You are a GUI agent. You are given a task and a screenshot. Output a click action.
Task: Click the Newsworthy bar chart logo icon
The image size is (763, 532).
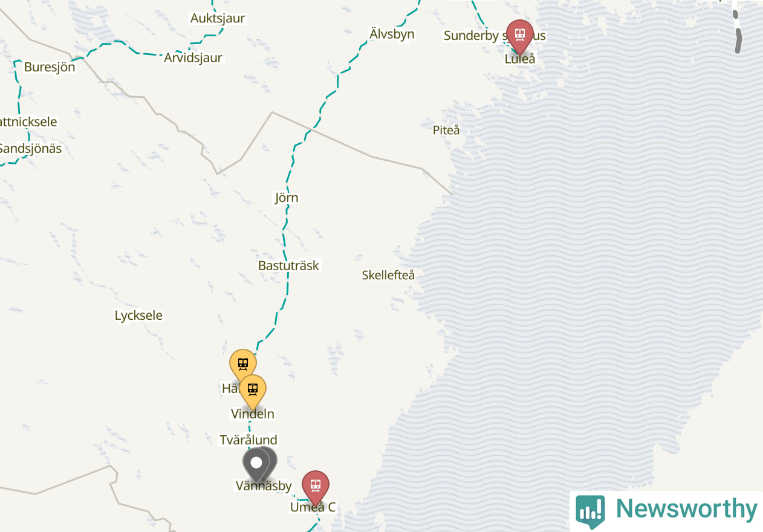[590, 510]
